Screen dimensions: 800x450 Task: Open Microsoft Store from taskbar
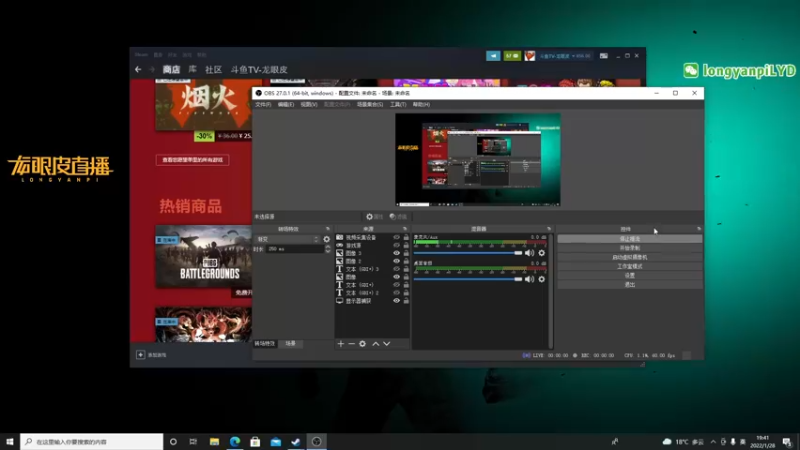click(x=255, y=442)
